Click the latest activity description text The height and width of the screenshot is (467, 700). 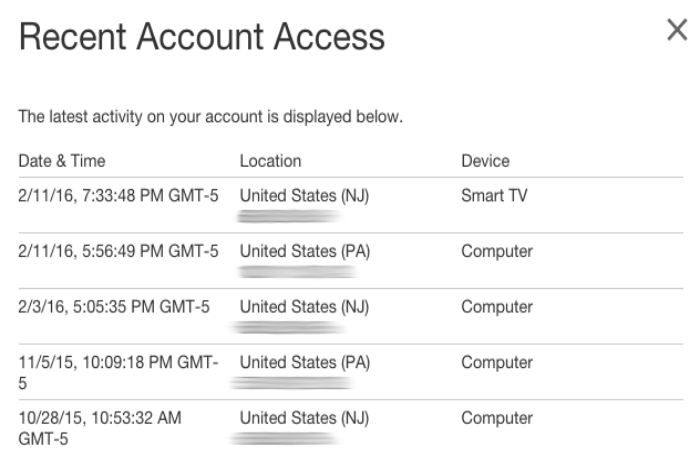point(210,117)
